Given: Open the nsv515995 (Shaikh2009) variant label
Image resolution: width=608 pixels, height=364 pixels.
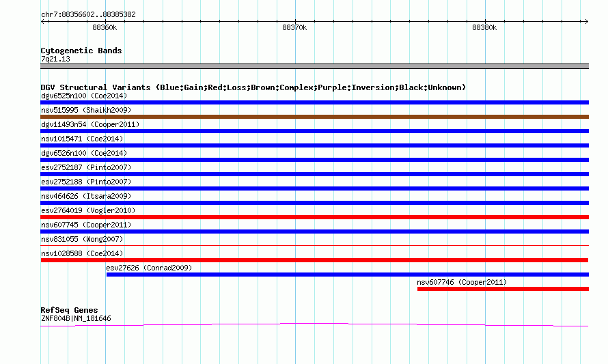Looking at the screenshot, I should click(x=86, y=110).
